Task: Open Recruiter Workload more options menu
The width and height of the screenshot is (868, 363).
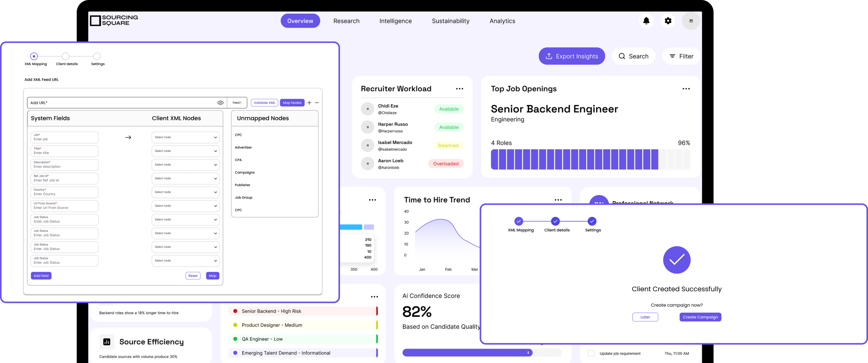Action: click(459, 89)
